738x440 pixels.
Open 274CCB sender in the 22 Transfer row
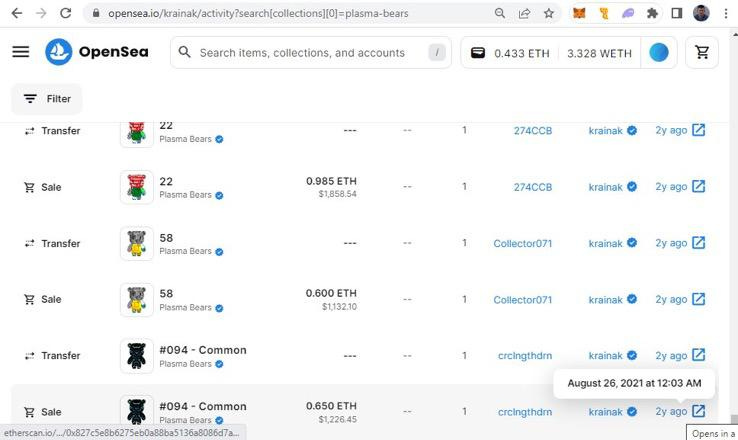coord(533,131)
